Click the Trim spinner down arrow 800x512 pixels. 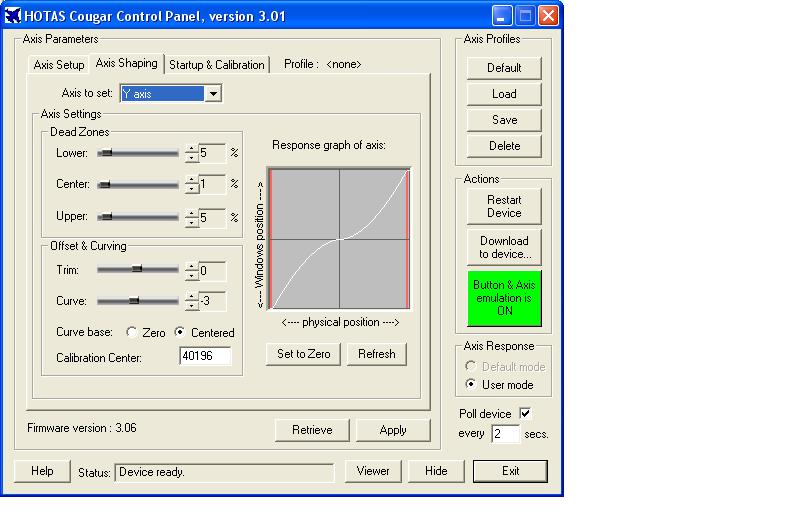192,274
